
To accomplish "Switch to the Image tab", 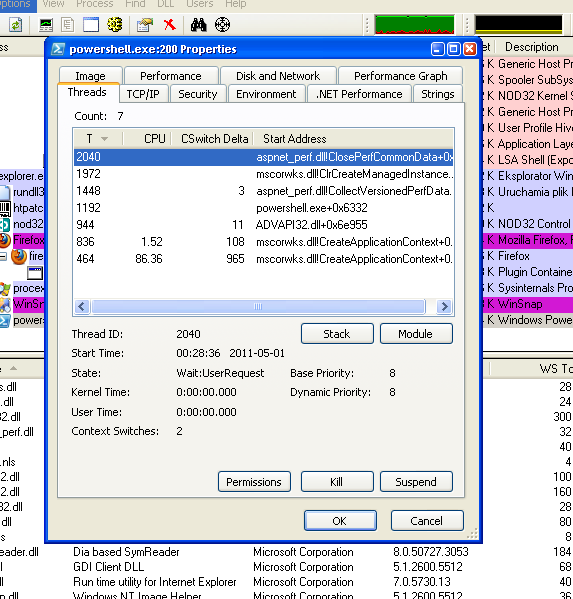I will [90, 76].
